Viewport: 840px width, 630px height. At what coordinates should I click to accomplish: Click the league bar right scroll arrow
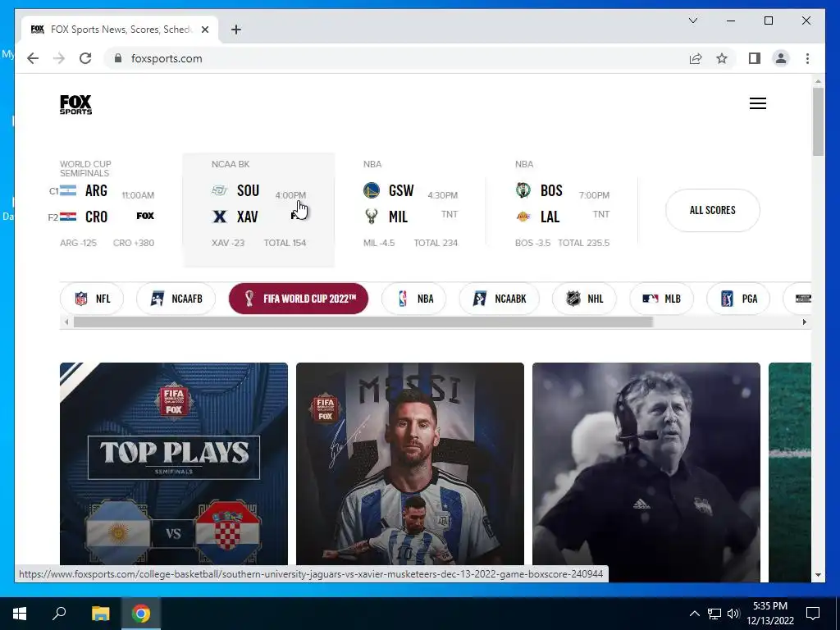tap(804, 322)
